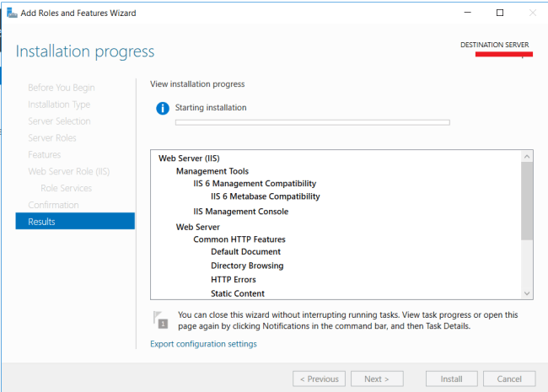
Task: Select Before You Begin step
Action: coord(62,88)
